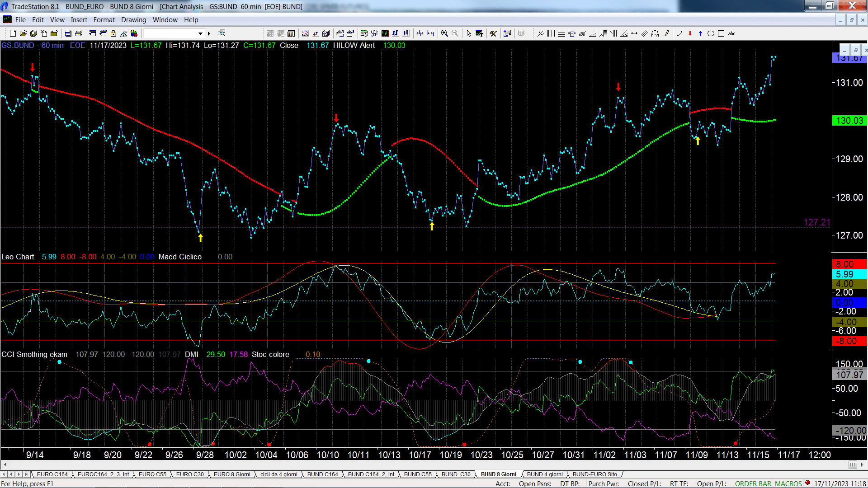This screenshot has height=488, width=868.
Task: Switch to EUROC164_2_3_Int tab
Action: coord(103,474)
